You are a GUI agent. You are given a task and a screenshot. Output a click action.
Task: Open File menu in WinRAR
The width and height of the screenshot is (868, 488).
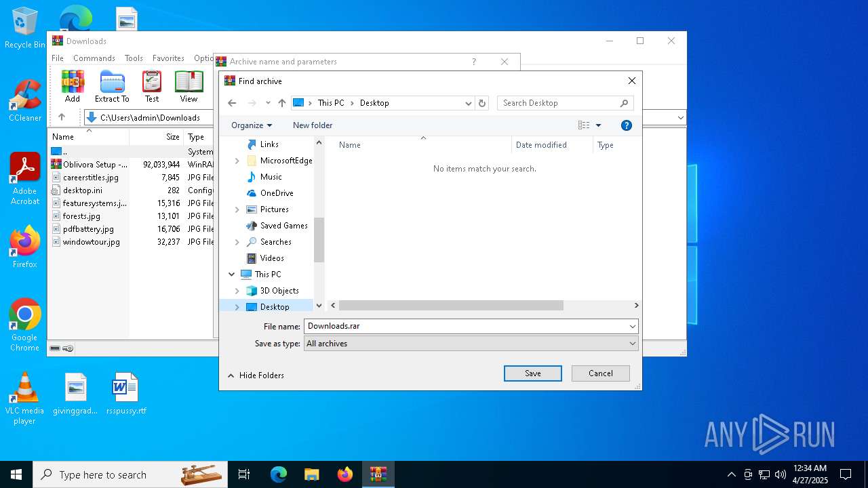click(x=58, y=58)
